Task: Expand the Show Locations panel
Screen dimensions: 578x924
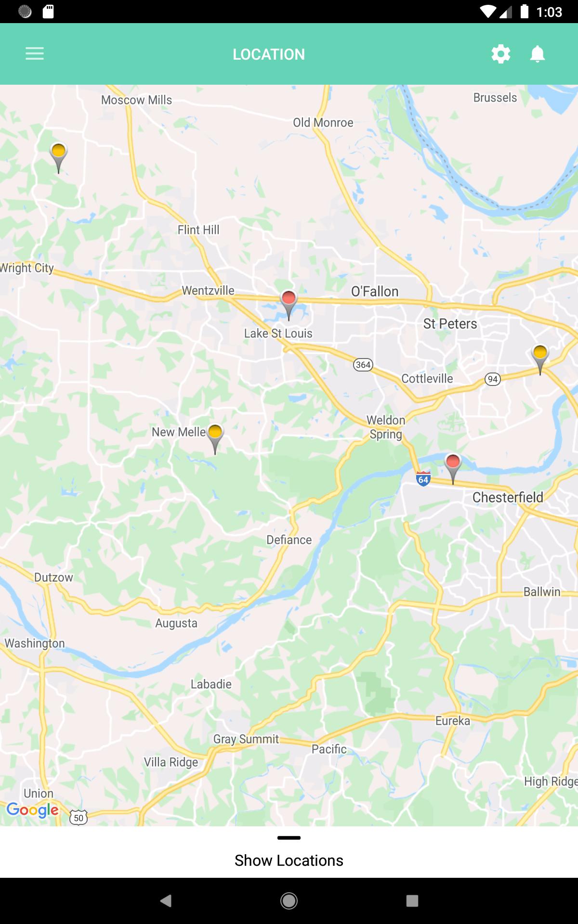Action: [x=289, y=860]
